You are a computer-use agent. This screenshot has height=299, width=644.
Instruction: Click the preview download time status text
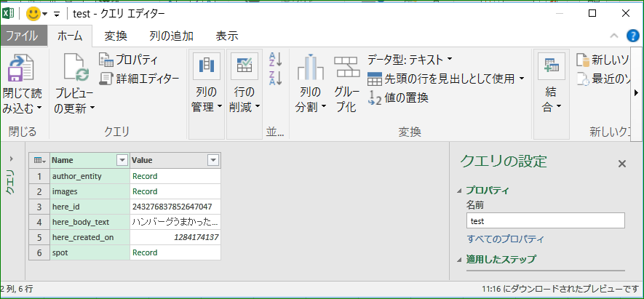pyautogui.click(x=559, y=289)
